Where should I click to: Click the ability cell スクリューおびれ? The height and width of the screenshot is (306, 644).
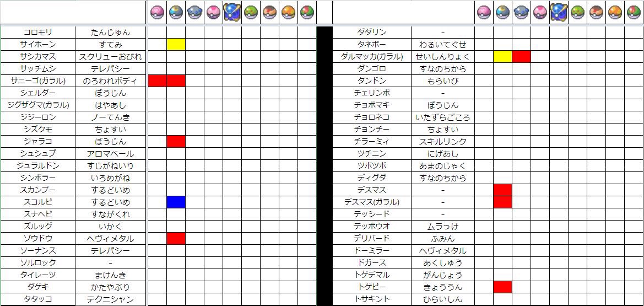point(111,56)
